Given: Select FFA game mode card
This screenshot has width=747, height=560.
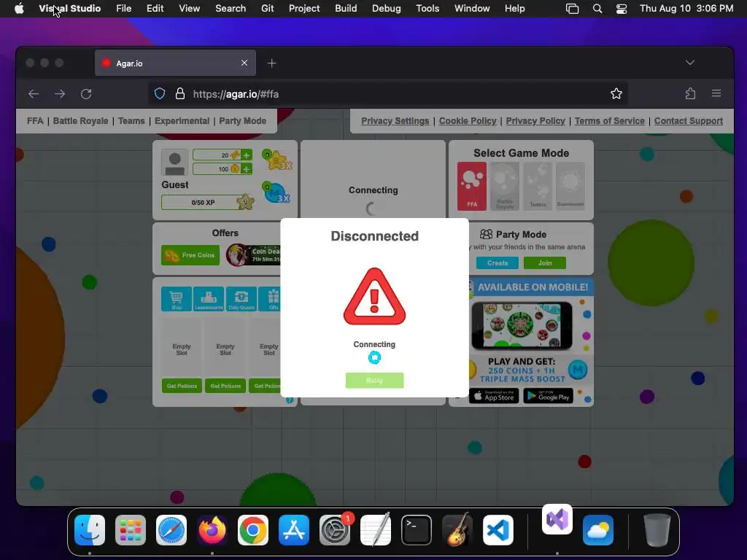Looking at the screenshot, I should coord(472,186).
